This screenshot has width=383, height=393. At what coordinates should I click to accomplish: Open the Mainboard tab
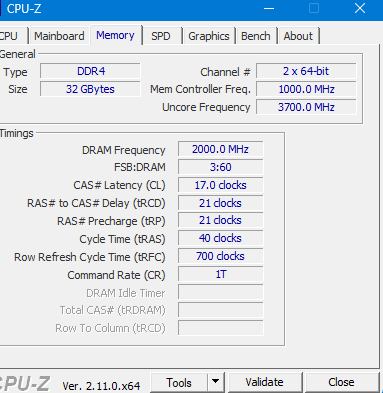point(59,36)
